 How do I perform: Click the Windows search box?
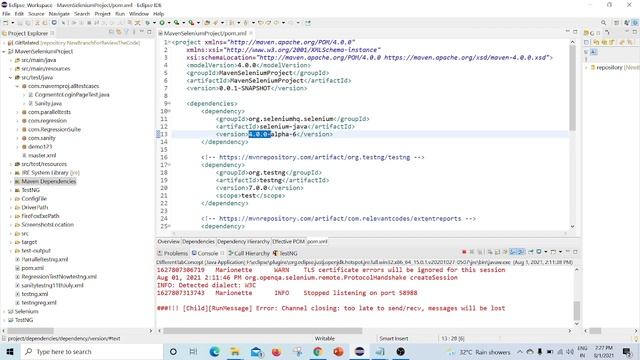tap(91, 351)
